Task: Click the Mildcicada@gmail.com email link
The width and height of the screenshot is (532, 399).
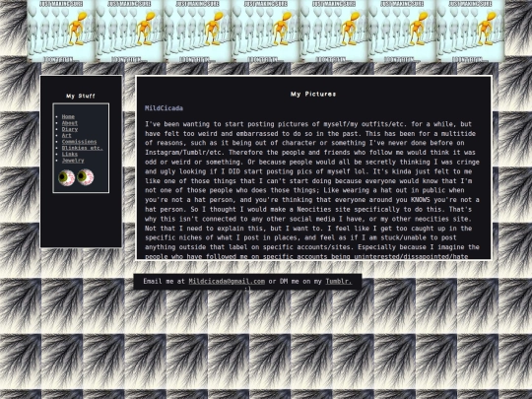Action: [x=227, y=281]
